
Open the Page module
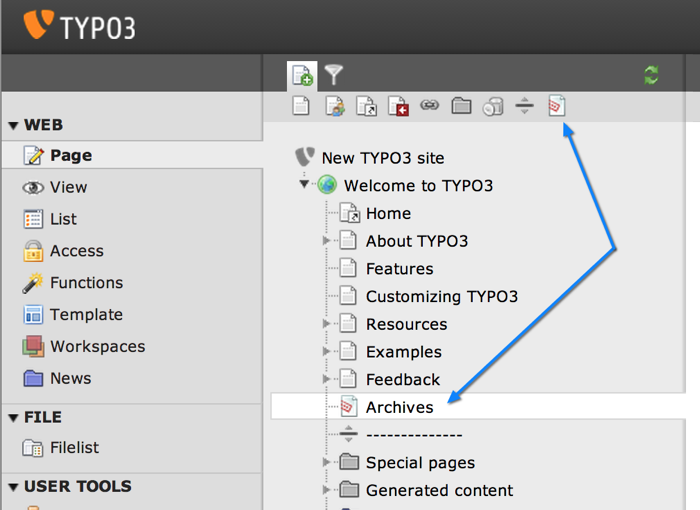point(132,155)
